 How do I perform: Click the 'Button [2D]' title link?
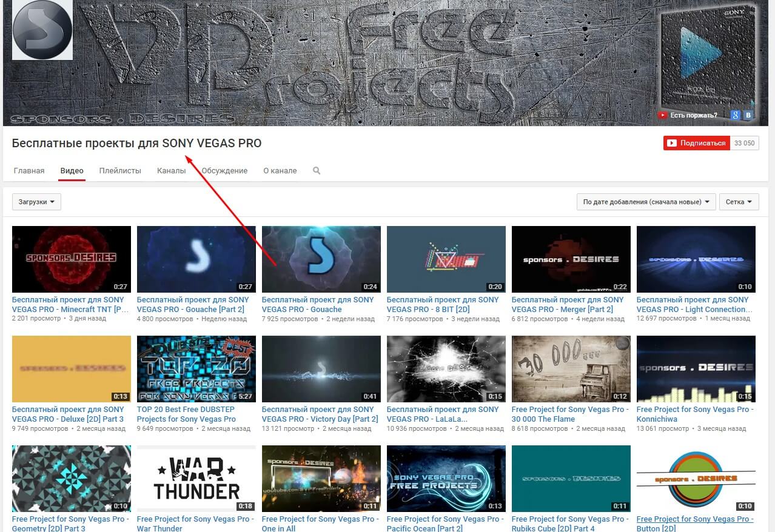pos(695,524)
